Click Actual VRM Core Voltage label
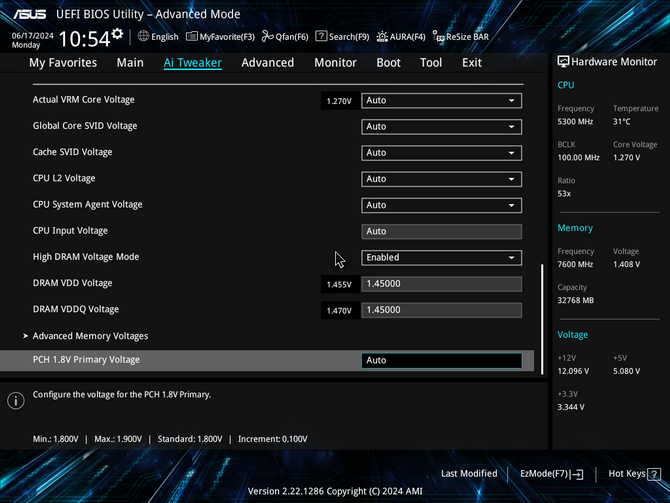Screen dimensions: 670x503 [84, 100]
